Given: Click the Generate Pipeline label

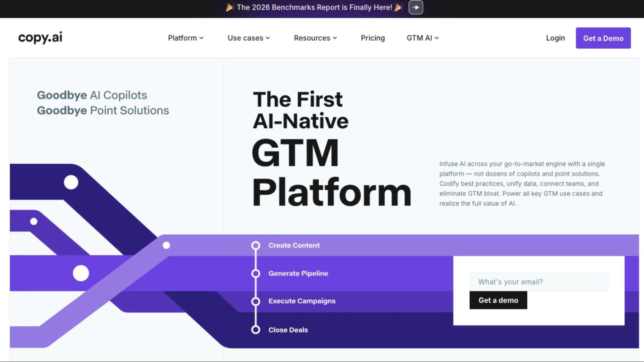Looking at the screenshot, I should pyautogui.click(x=298, y=274).
